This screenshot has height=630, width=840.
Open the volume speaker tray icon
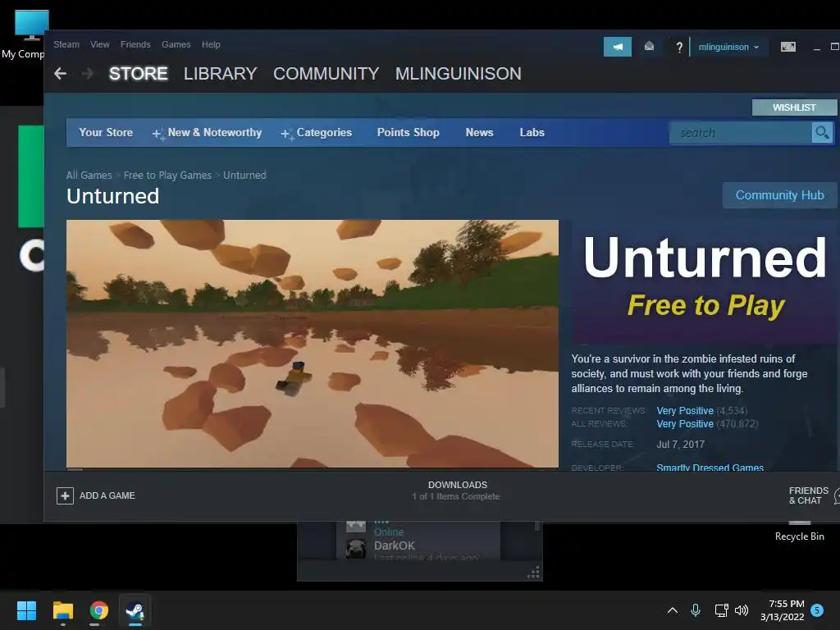point(742,610)
